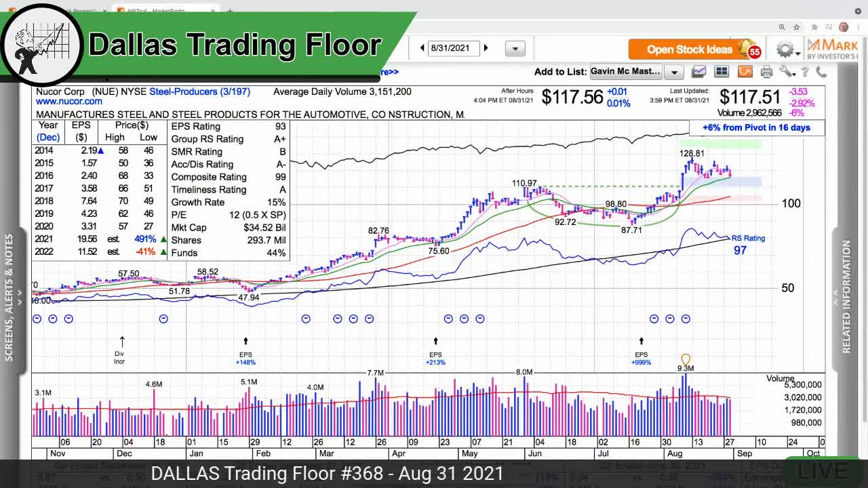Click the 8.0M volume label
The image size is (868, 488).
click(524, 372)
